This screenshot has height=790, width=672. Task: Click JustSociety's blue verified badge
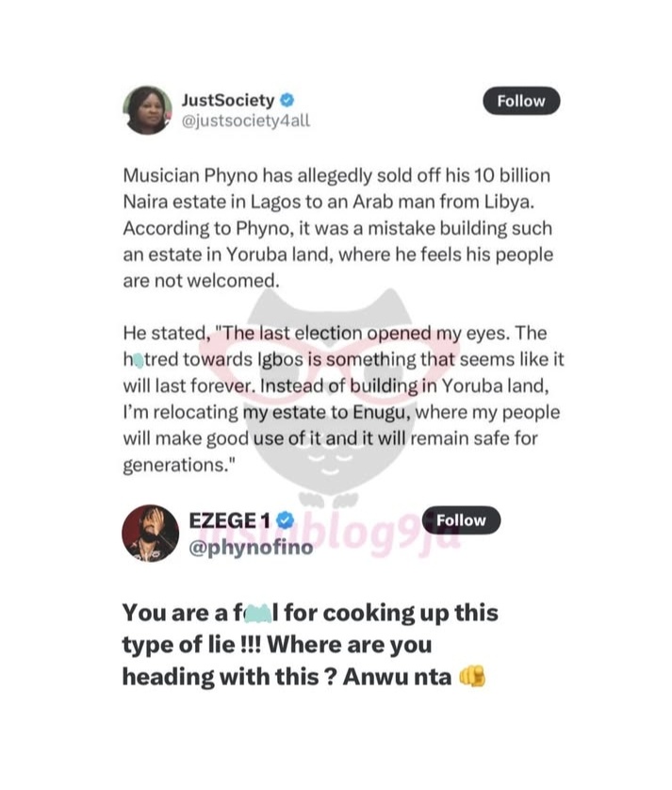[x=287, y=100]
